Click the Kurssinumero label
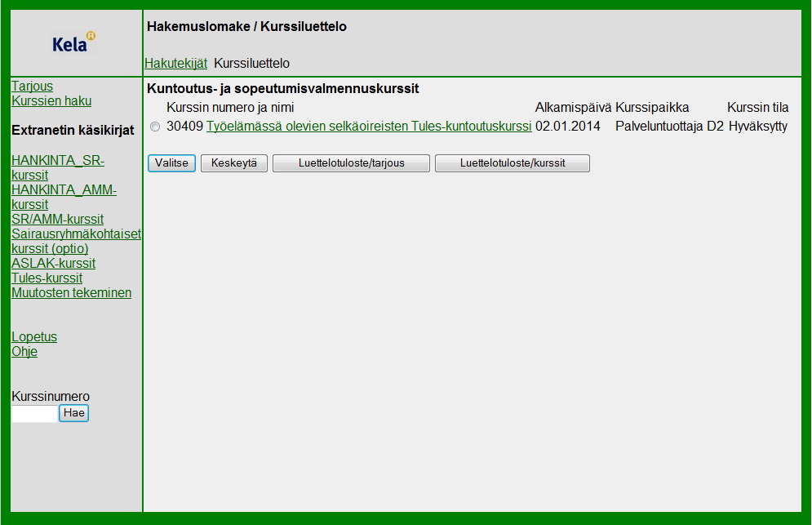This screenshot has height=525, width=812. tap(51, 397)
